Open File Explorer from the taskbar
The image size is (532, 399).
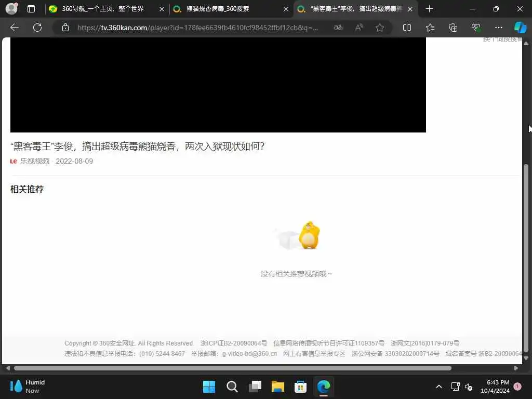click(x=278, y=387)
